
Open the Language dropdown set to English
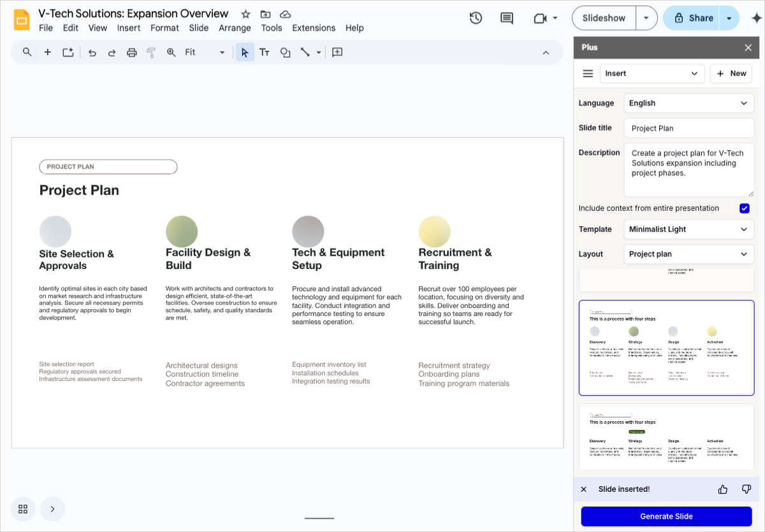tap(689, 103)
